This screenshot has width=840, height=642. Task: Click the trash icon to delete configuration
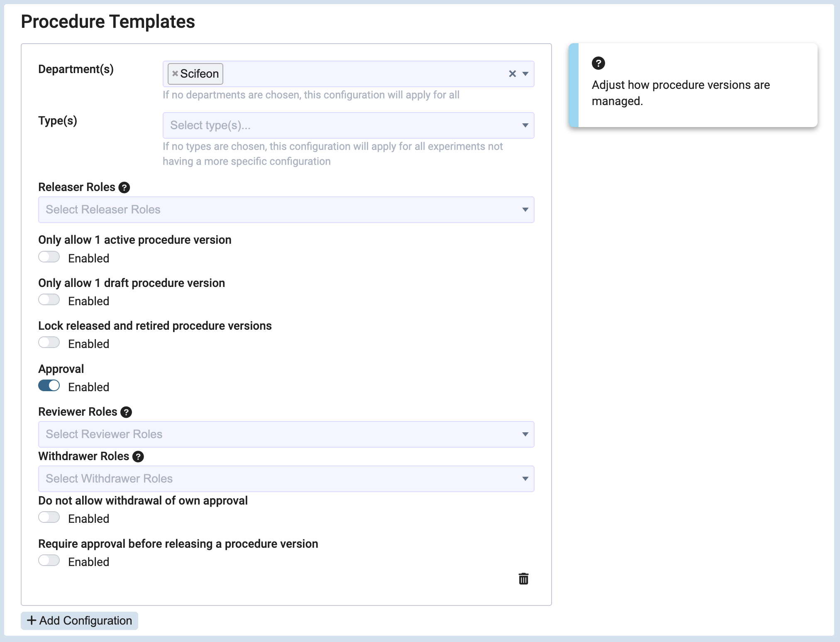click(523, 578)
